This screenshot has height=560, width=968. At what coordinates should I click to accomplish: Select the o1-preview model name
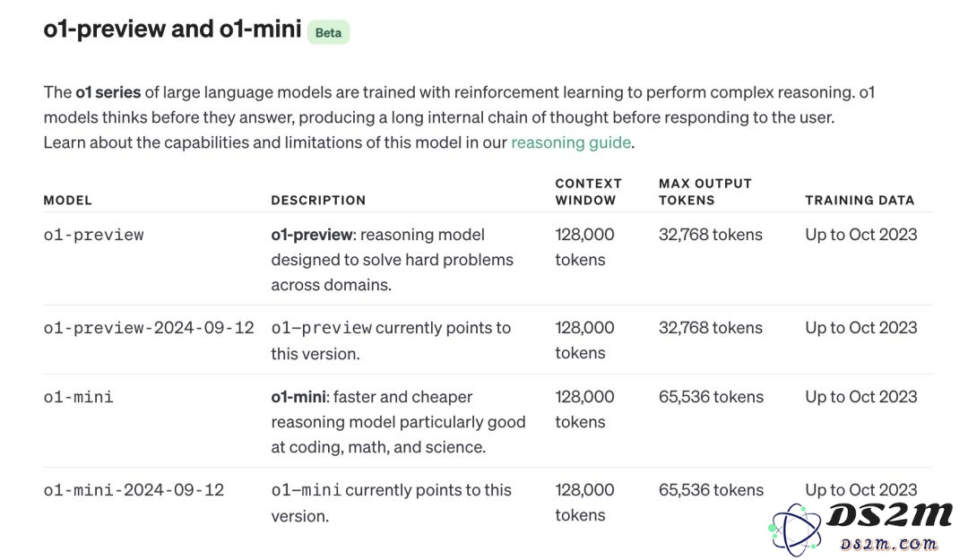click(93, 236)
